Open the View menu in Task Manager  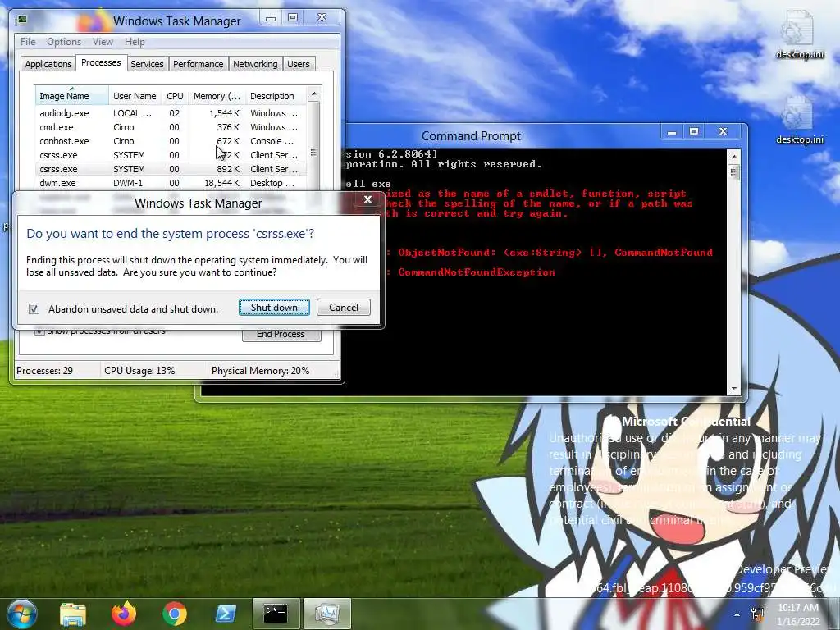coord(103,42)
